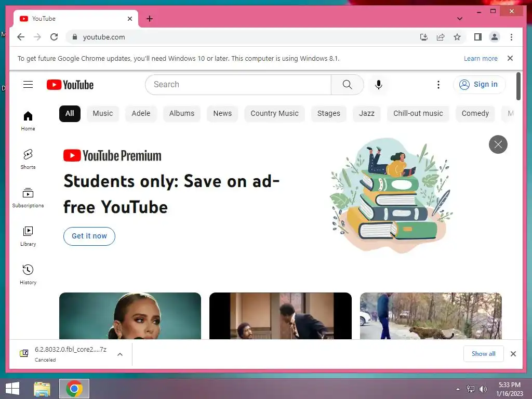Click Get it now button
Image resolution: width=532 pixels, height=399 pixels.
point(89,236)
